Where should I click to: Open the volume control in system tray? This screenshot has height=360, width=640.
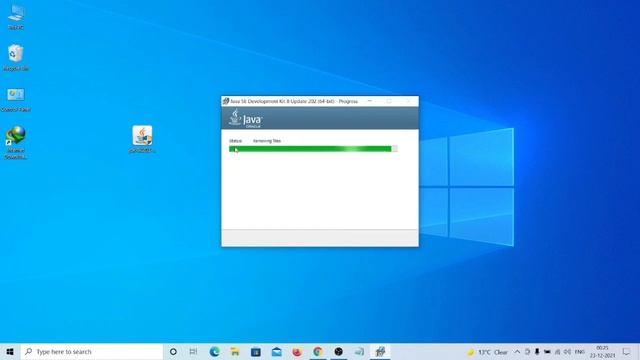[567, 352]
